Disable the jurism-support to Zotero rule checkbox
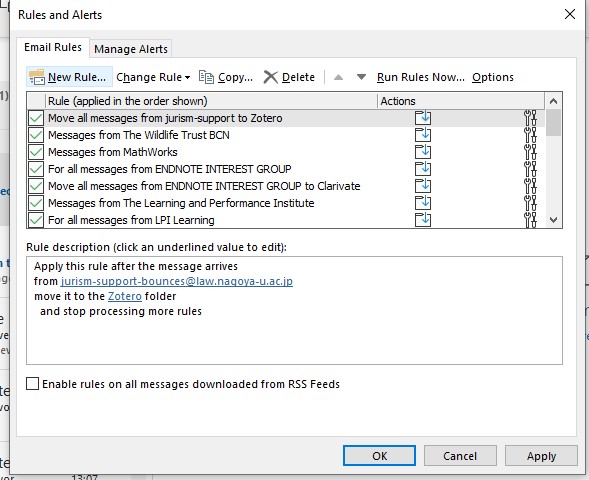The height and width of the screenshot is (480, 589). click(36, 118)
